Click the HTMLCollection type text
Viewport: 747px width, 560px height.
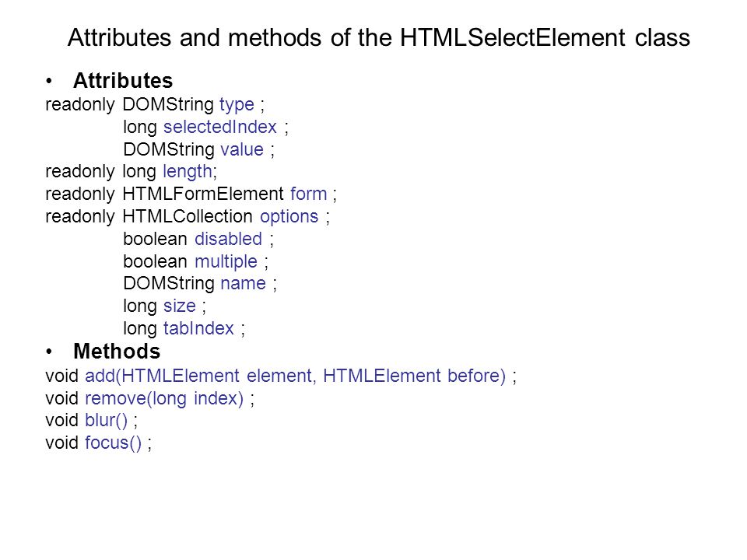[x=188, y=217]
